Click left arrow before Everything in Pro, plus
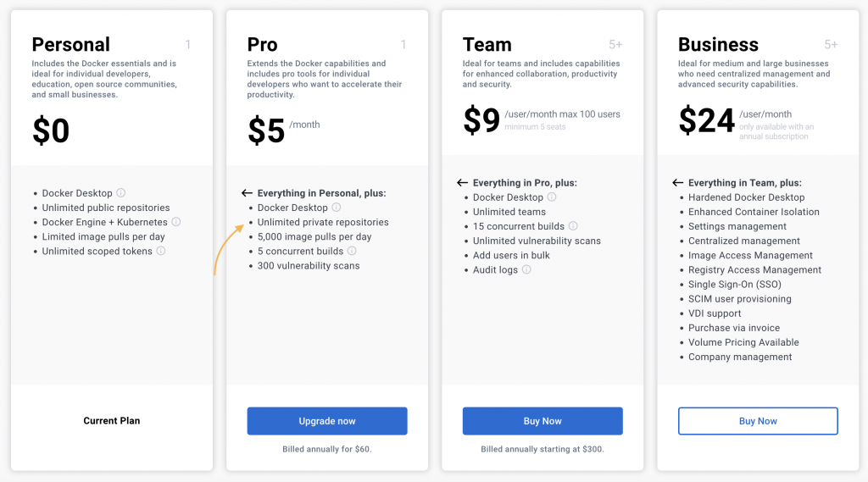The image size is (868, 482). click(462, 183)
